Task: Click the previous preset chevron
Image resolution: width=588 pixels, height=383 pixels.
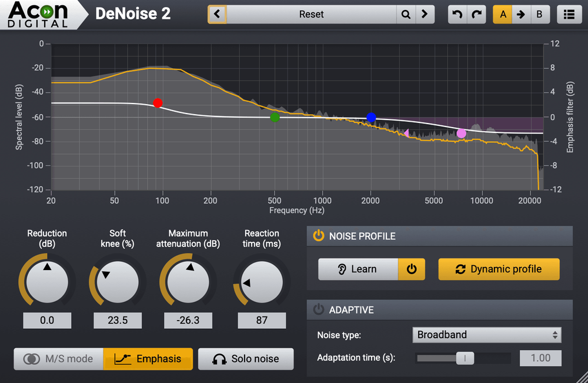Action: [x=217, y=14]
